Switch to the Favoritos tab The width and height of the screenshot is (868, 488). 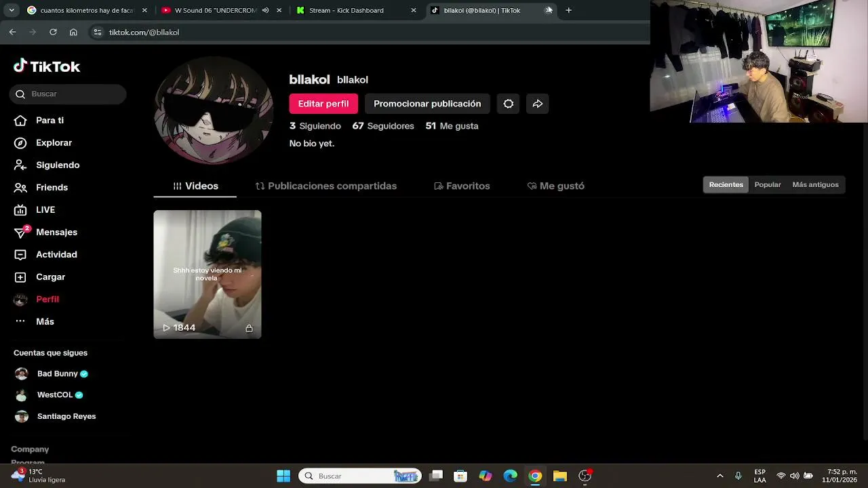click(x=462, y=186)
